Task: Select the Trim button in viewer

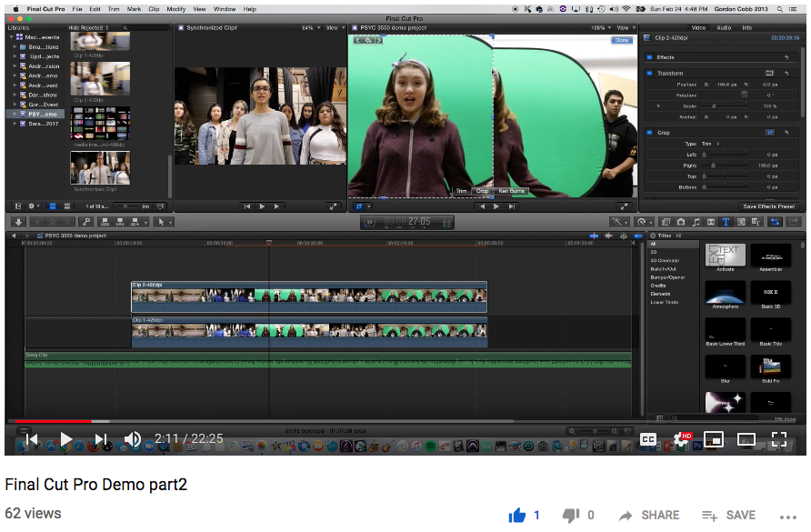Action: 461,191
